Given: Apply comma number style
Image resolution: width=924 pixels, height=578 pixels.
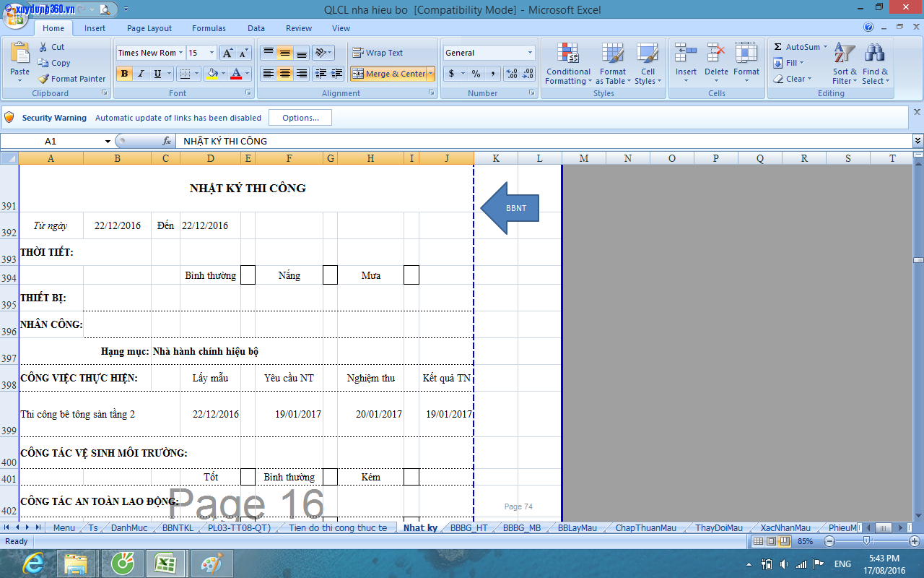Looking at the screenshot, I should coord(492,74).
